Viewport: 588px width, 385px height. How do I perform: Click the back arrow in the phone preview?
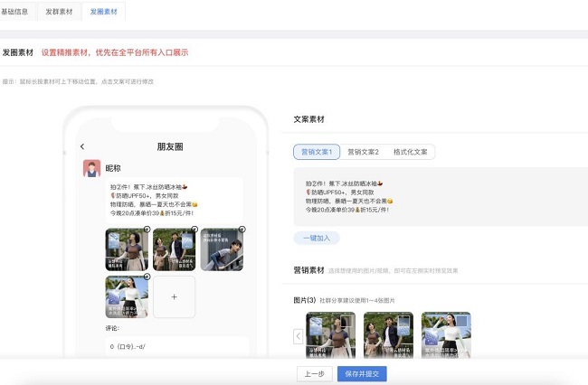coord(82,146)
